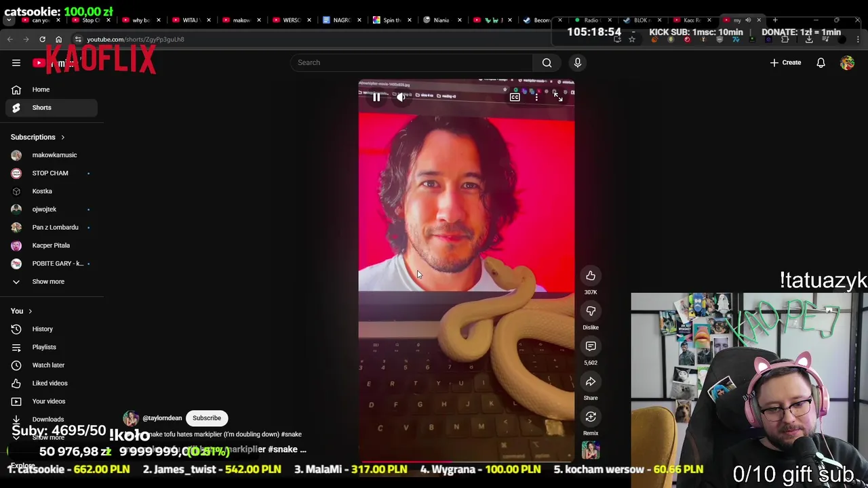Open the YouTube hamburger guide menu
The height and width of the screenshot is (488, 868).
tap(16, 62)
